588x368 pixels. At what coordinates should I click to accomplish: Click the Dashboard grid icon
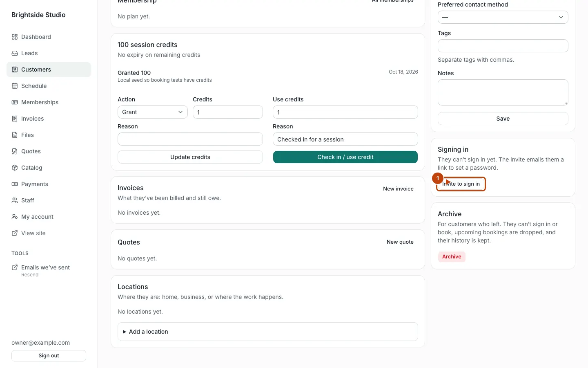[15, 37]
